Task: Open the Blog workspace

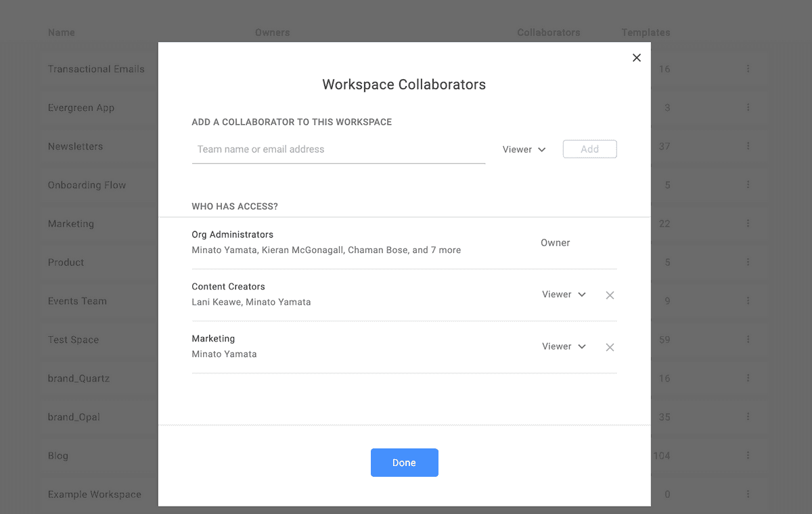Action: (x=58, y=456)
